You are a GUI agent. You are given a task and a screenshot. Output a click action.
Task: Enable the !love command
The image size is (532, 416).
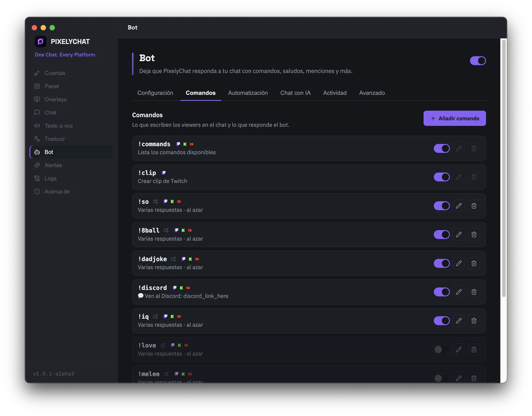(x=442, y=349)
